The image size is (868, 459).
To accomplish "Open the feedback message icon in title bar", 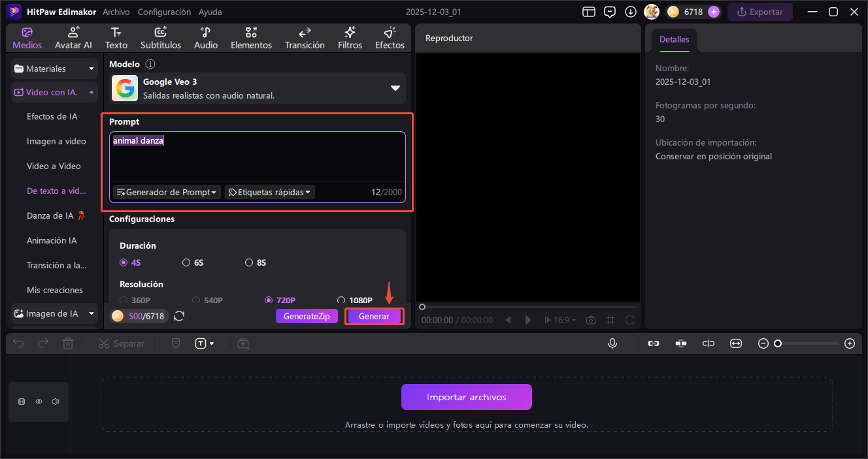I will tap(610, 12).
